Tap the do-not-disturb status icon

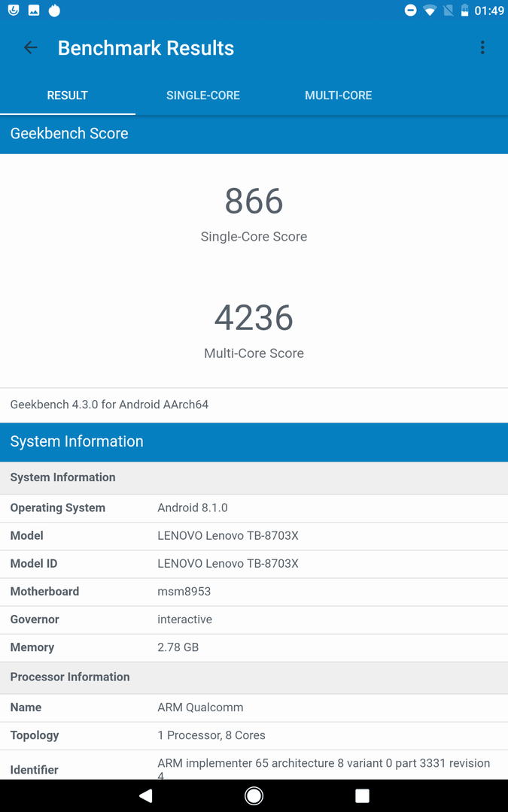tap(410, 11)
